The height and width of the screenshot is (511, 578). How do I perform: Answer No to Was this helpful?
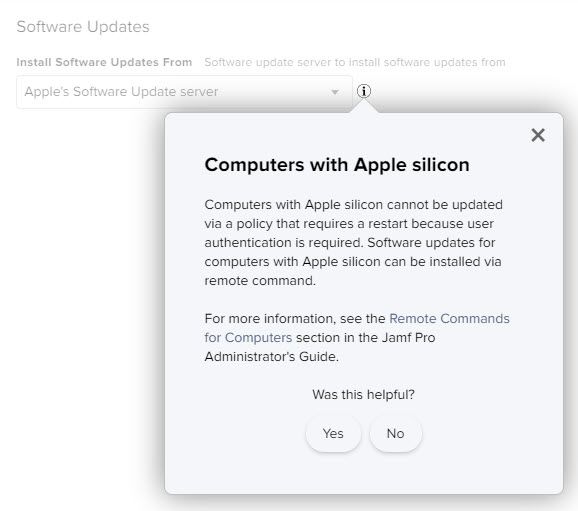[396, 434]
